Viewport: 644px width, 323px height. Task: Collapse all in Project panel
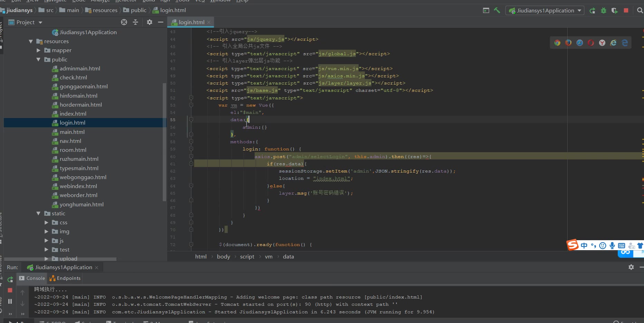tap(135, 22)
